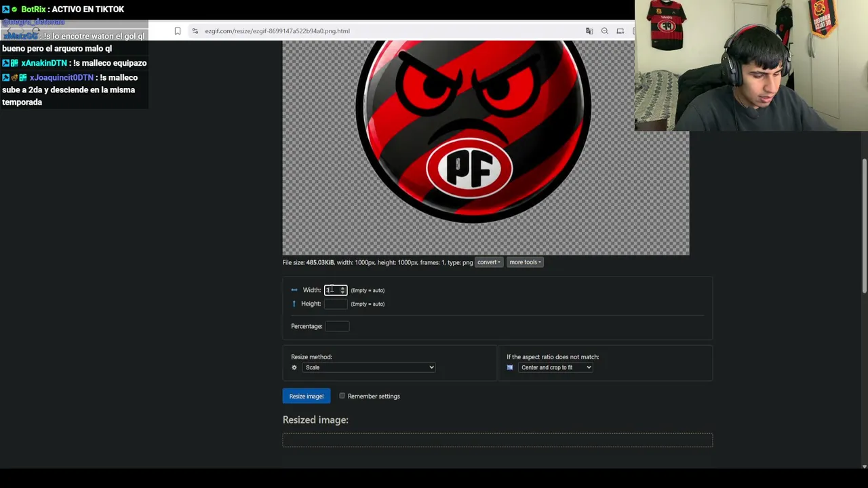Click the translate page icon
Screen dimensions: 868x488
coord(589,30)
